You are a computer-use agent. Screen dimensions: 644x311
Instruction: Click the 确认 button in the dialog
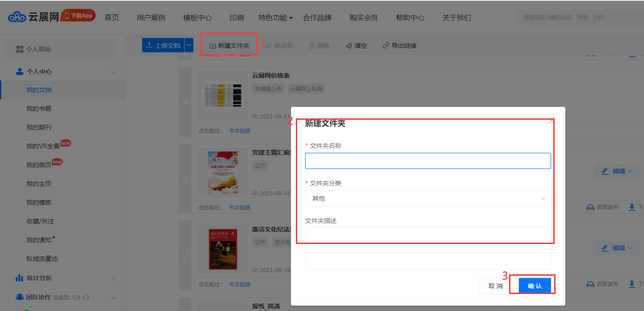click(535, 286)
